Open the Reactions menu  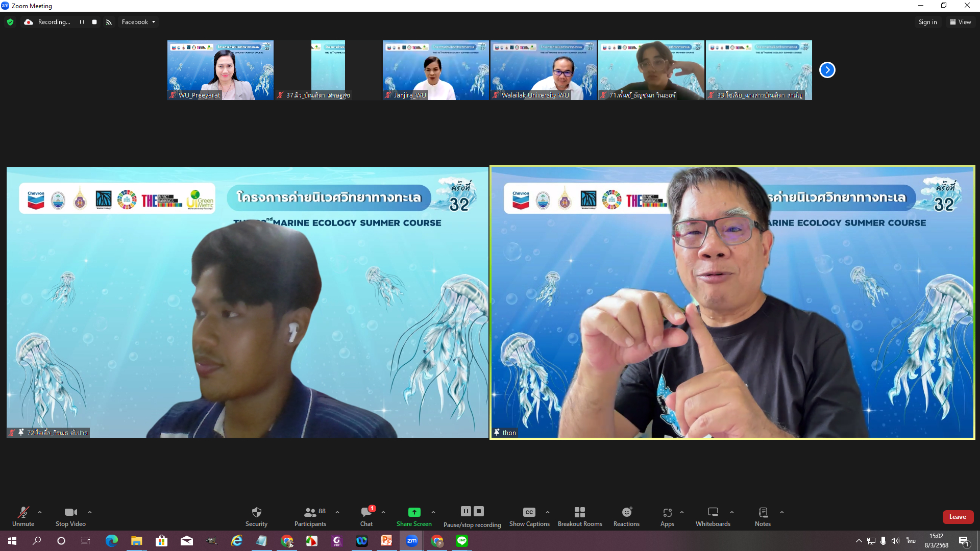coord(626,516)
